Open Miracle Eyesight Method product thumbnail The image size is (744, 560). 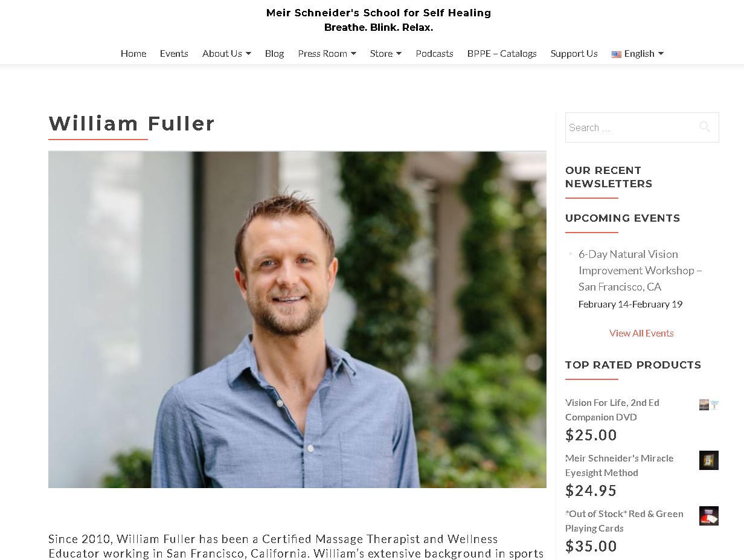tap(709, 460)
